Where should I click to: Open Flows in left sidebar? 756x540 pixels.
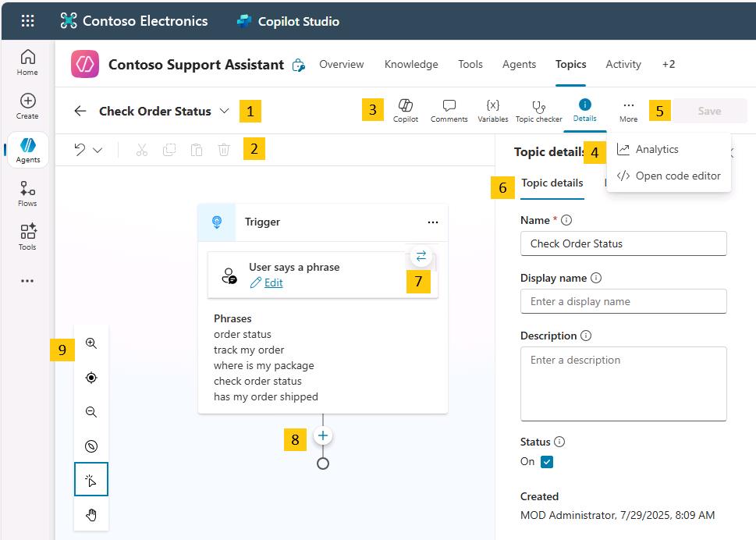pos(27,194)
